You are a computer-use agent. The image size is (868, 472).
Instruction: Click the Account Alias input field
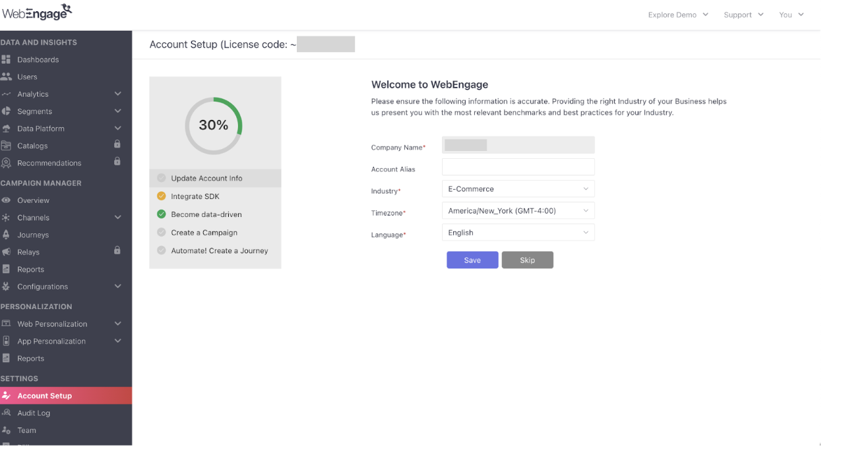(x=518, y=167)
